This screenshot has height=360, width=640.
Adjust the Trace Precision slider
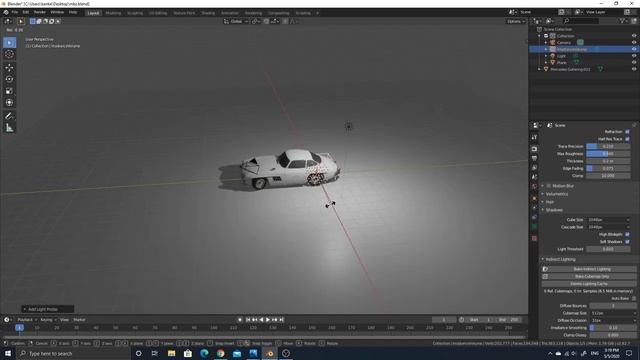[608, 146]
